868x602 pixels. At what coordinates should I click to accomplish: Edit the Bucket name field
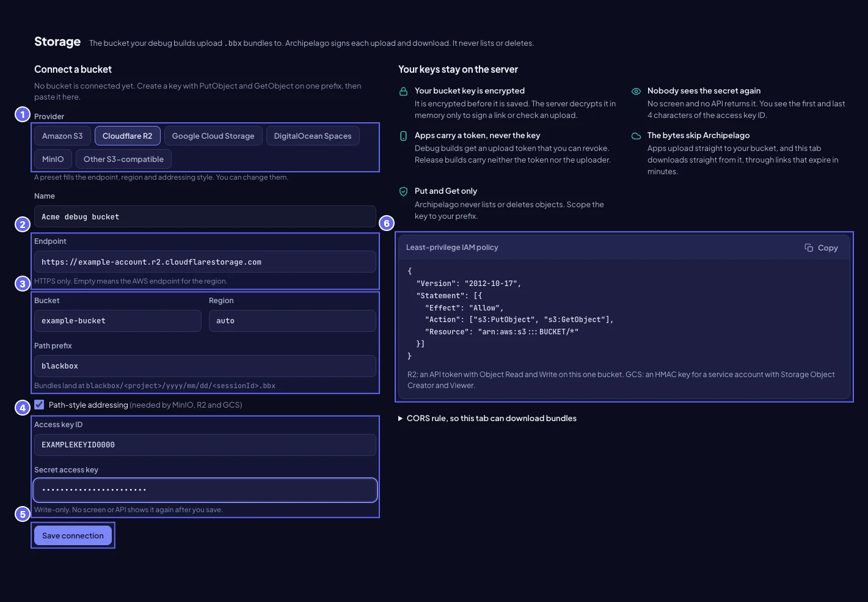point(118,321)
